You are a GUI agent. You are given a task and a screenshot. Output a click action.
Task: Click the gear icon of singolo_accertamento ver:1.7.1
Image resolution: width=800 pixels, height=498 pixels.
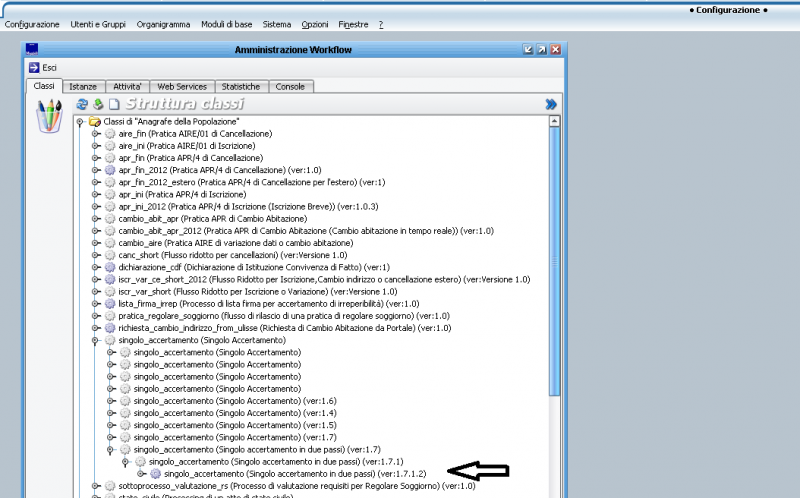pos(140,461)
